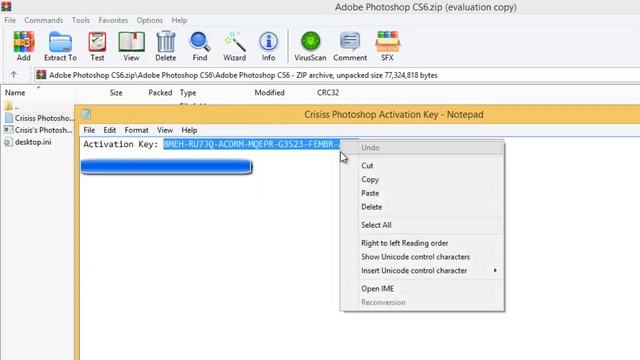Viewport: 640px width, 360px height.
Task: Open Notepad Format menu
Action: click(x=136, y=130)
